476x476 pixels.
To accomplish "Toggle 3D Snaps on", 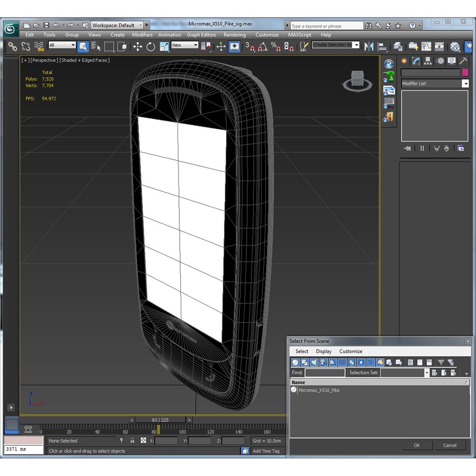I will (250, 46).
